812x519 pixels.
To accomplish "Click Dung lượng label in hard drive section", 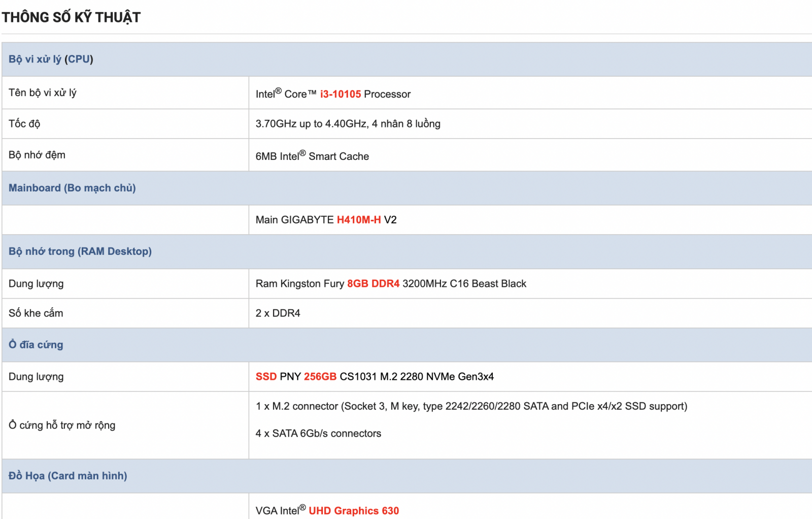I will [x=36, y=377].
